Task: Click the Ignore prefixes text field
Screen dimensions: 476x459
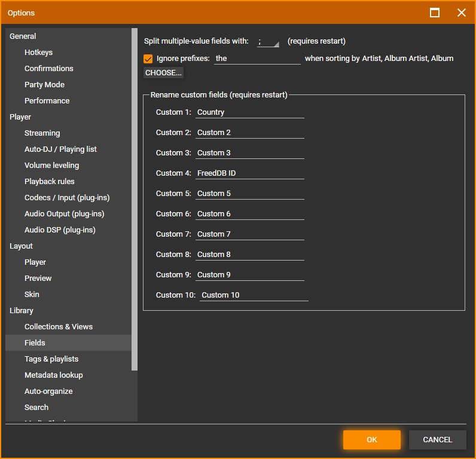Action: [x=257, y=59]
